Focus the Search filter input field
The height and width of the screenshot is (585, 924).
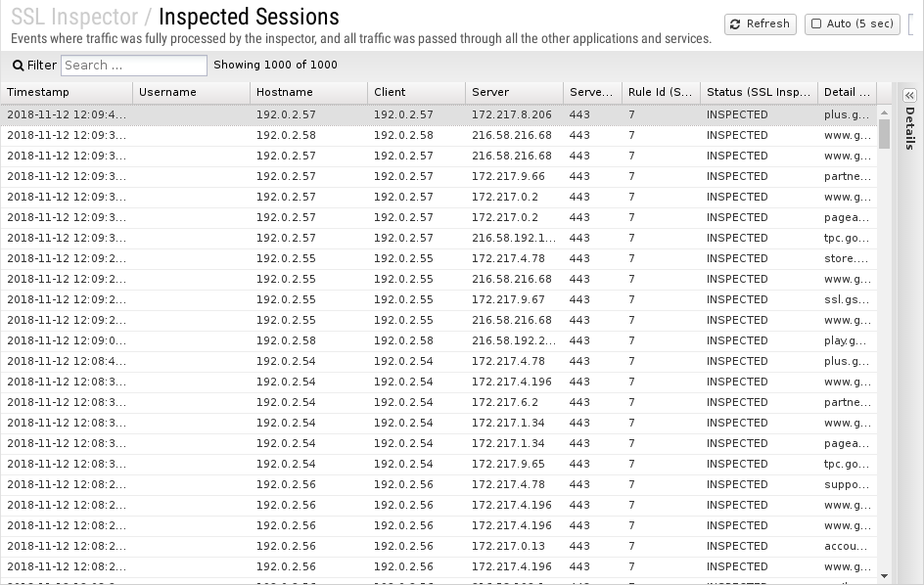(134, 66)
